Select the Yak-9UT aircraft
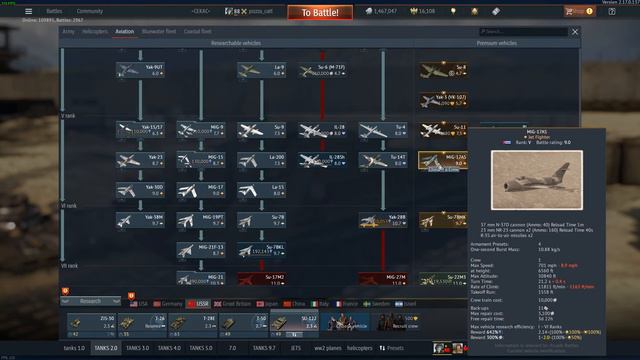Viewport: 640px width, 360px height. pos(140,70)
